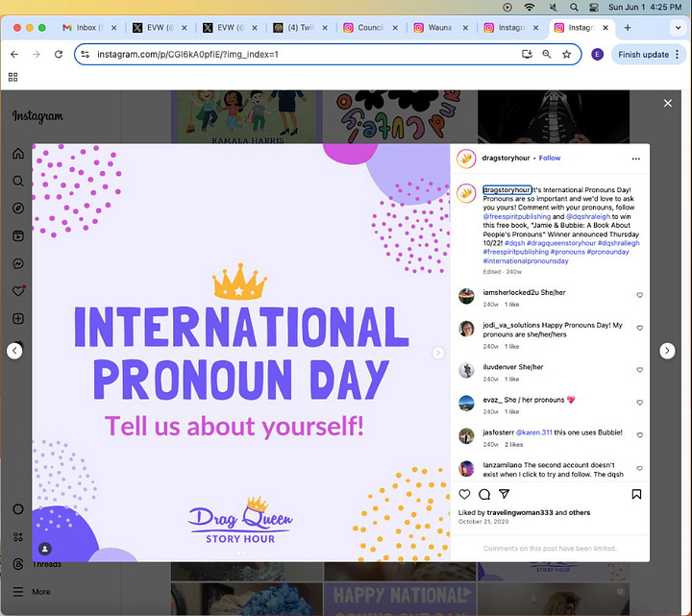
Task: Open Chrome apps grid shortcut
Action: (x=12, y=77)
